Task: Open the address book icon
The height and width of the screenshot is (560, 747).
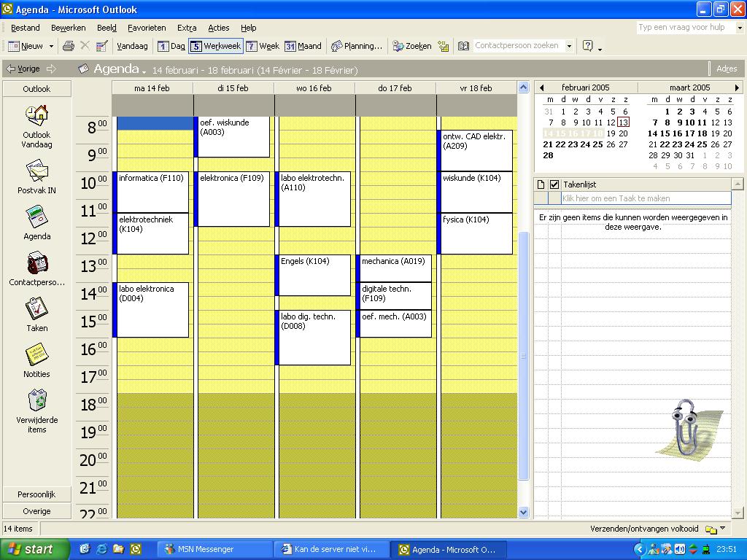Action: coord(463,46)
